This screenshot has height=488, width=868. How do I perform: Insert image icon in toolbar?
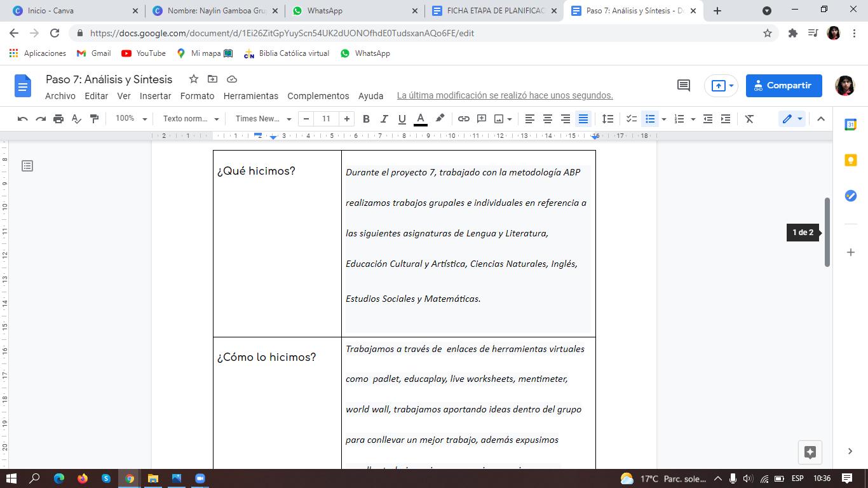point(499,119)
